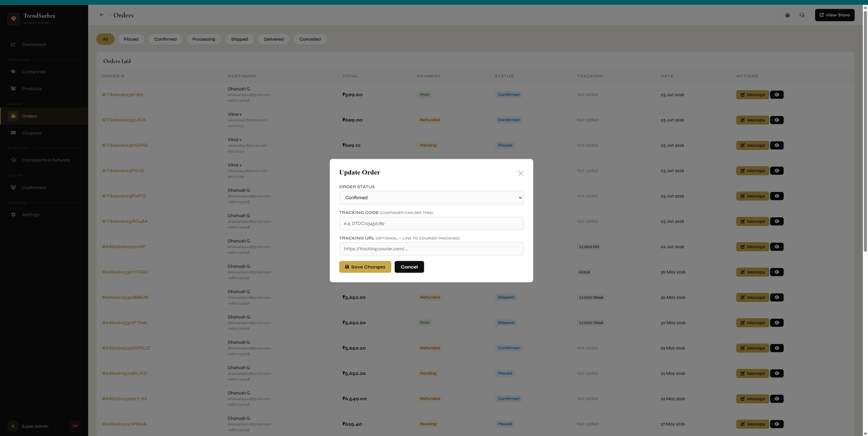Open View Store
Image resolution: width=868 pixels, height=436 pixels.
[834, 15]
